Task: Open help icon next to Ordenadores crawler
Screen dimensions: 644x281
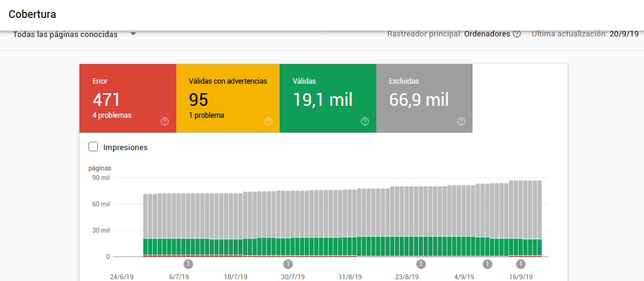Action: [517, 34]
